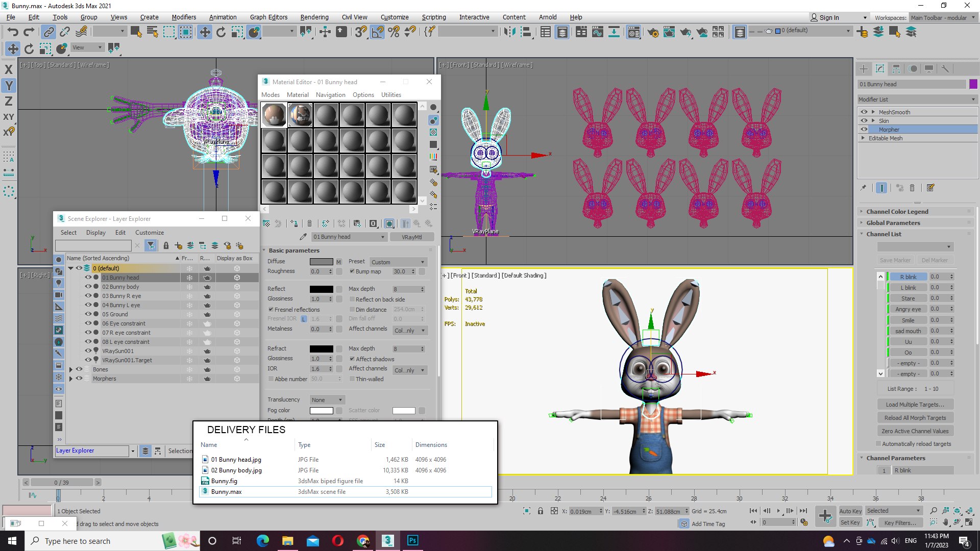This screenshot has width=980, height=551.
Task: Open Material Editor Navigation menu
Action: click(x=330, y=95)
